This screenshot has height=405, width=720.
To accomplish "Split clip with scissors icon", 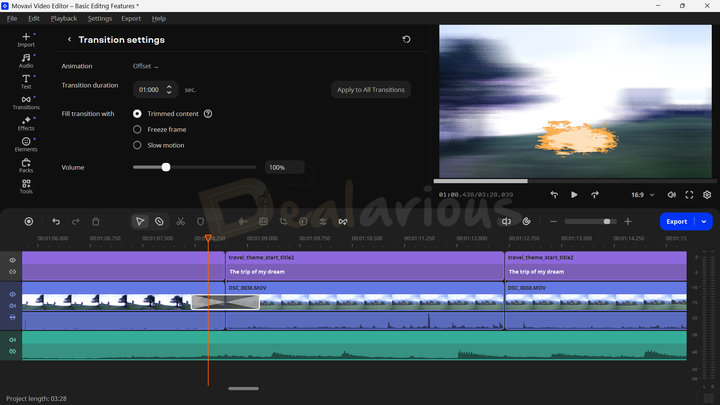I will [180, 221].
